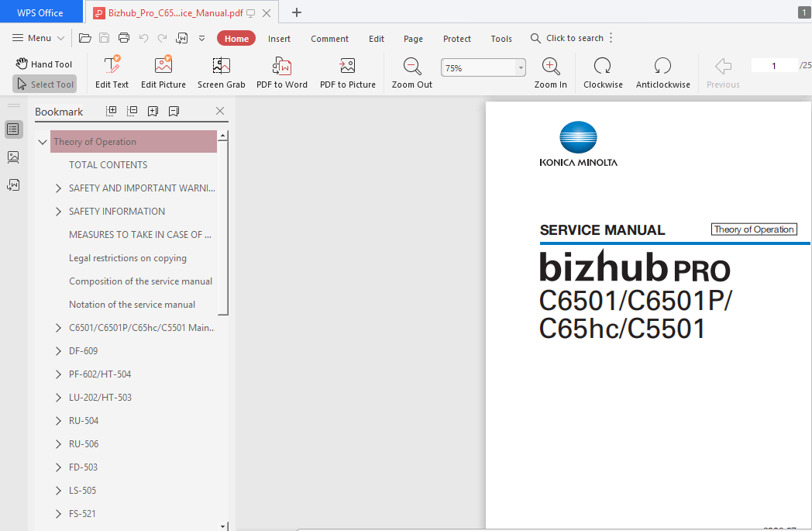Start Screen Grab
This screenshot has height=531, width=812.
[x=221, y=73]
